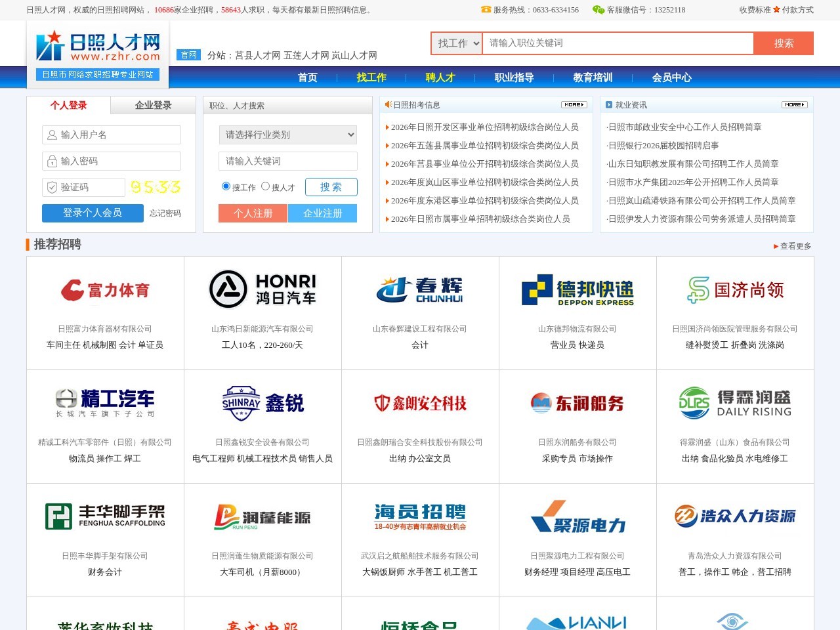Click the orange 个人注册 button
840x630 pixels.
253,213
